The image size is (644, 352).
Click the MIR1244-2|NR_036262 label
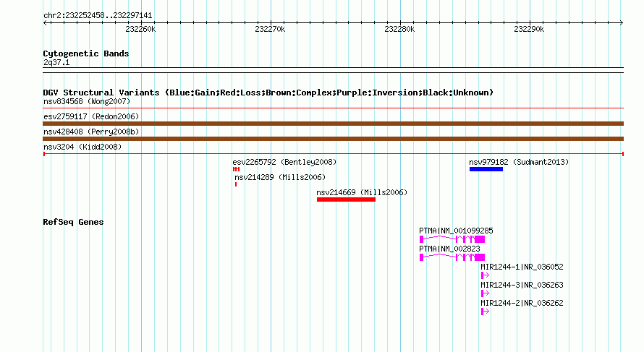(522, 303)
